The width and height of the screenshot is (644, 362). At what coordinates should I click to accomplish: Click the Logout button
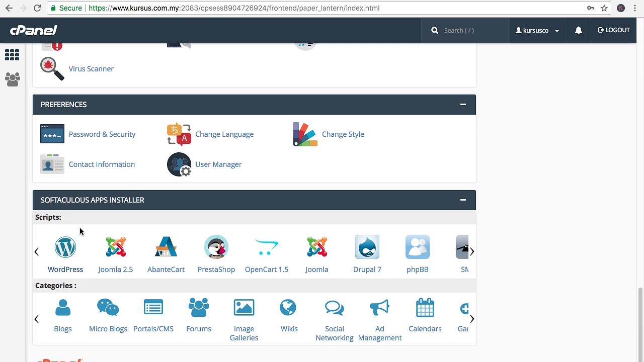tap(614, 30)
